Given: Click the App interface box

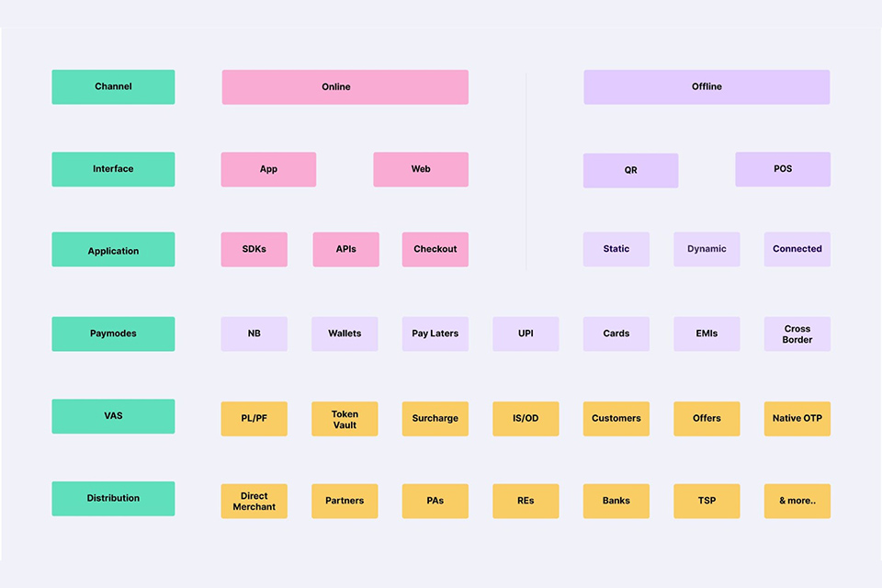Looking at the screenshot, I should click(268, 169).
